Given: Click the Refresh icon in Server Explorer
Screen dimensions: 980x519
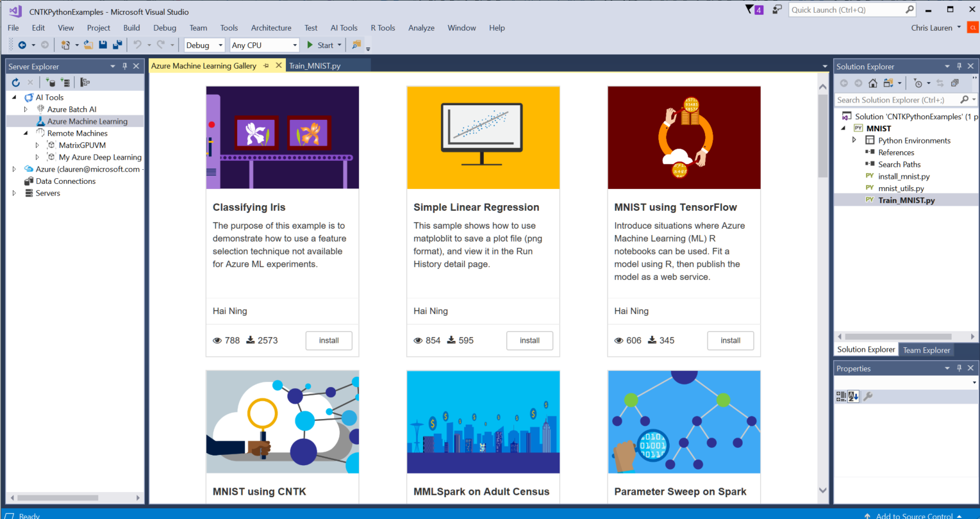Looking at the screenshot, I should point(16,82).
